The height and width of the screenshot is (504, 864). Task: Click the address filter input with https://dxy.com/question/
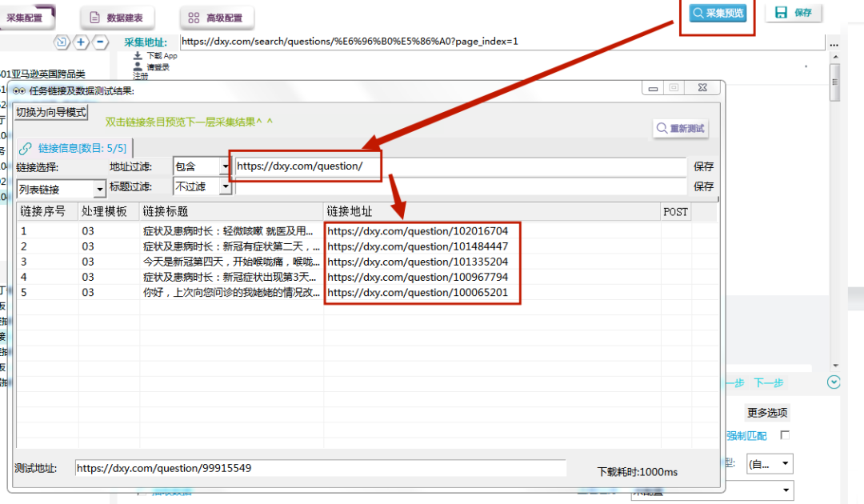tap(461, 166)
